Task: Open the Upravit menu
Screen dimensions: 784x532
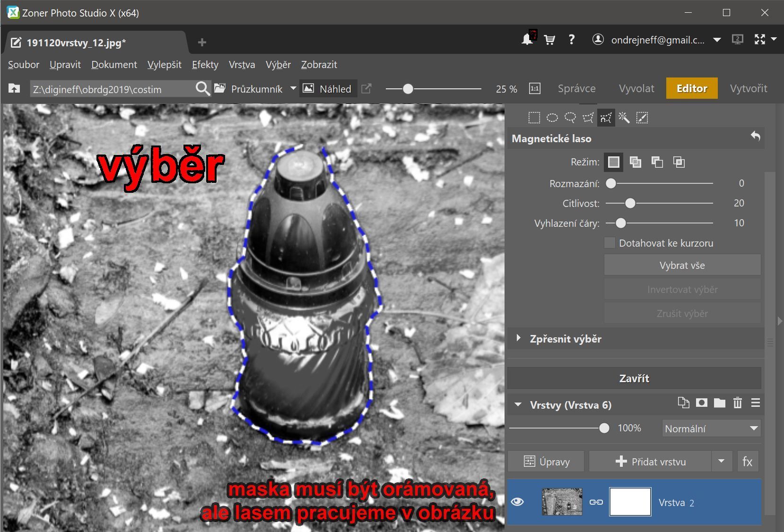Action: (x=65, y=65)
